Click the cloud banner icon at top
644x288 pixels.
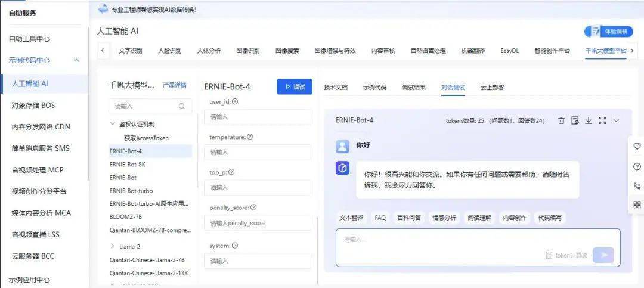pyautogui.click(x=103, y=8)
